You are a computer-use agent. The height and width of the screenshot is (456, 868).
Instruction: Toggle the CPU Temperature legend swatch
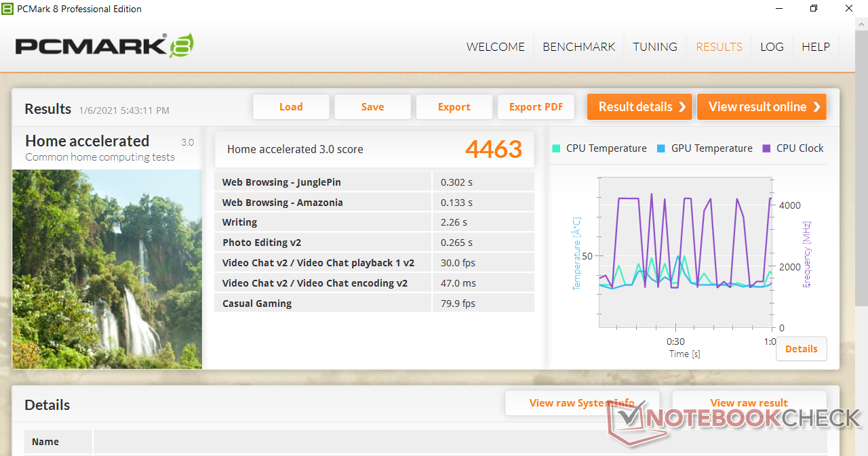point(556,148)
